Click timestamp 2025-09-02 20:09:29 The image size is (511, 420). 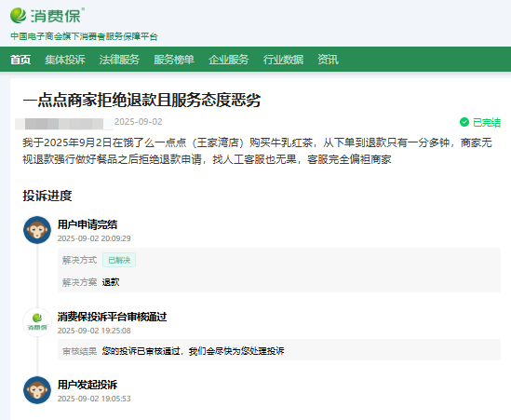[94, 238]
